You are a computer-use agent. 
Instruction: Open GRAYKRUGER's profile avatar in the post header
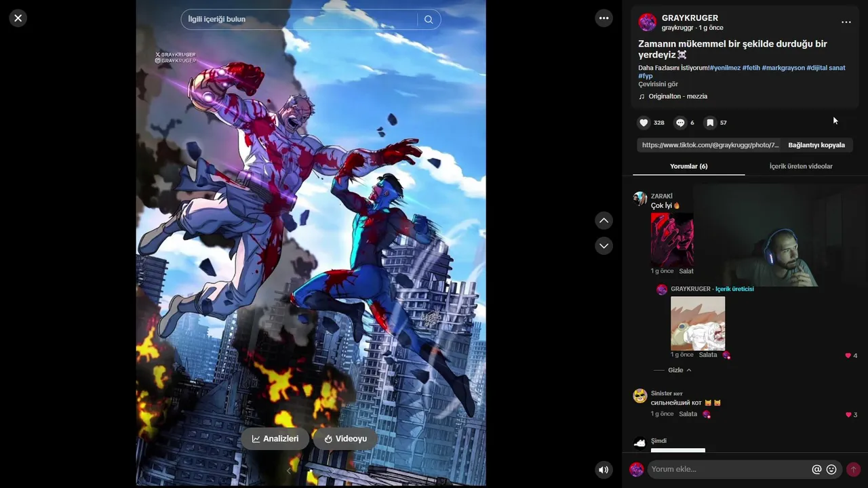click(648, 22)
